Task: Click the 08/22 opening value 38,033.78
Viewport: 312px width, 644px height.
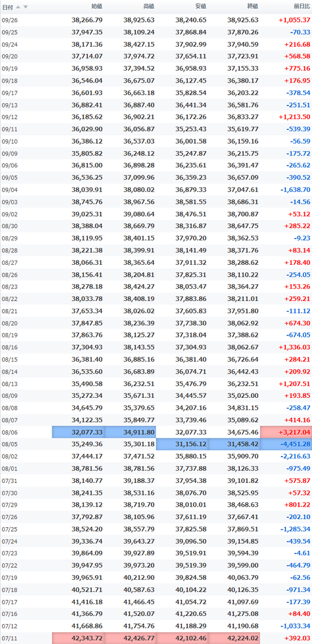Action: pyautogui.click(x=87, y=299)
